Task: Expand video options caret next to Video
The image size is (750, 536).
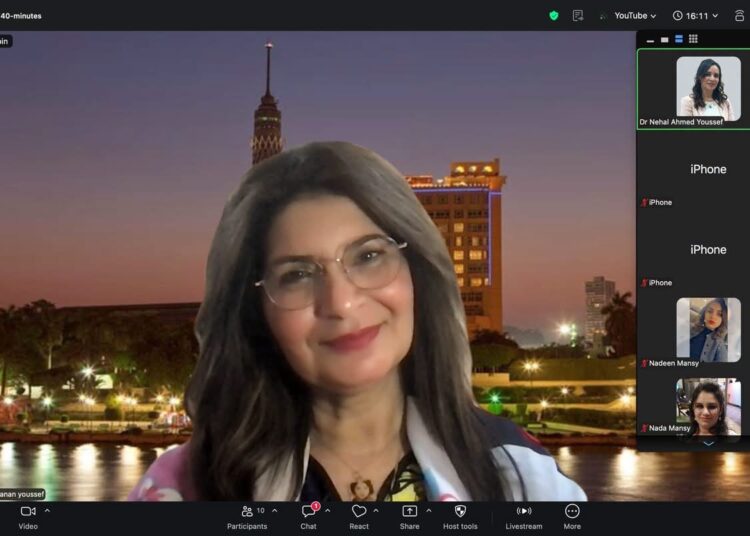Action: click(47, 511)
